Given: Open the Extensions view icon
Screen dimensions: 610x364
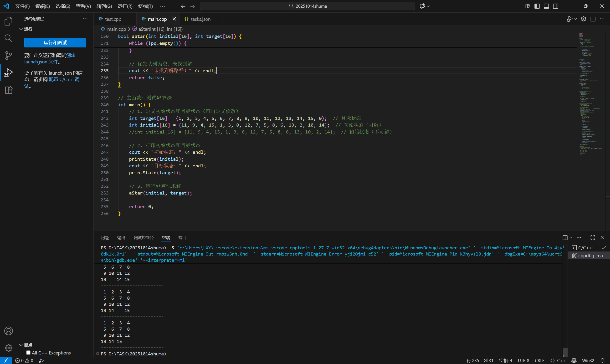Looking at the screenshot, I should 8,90.
